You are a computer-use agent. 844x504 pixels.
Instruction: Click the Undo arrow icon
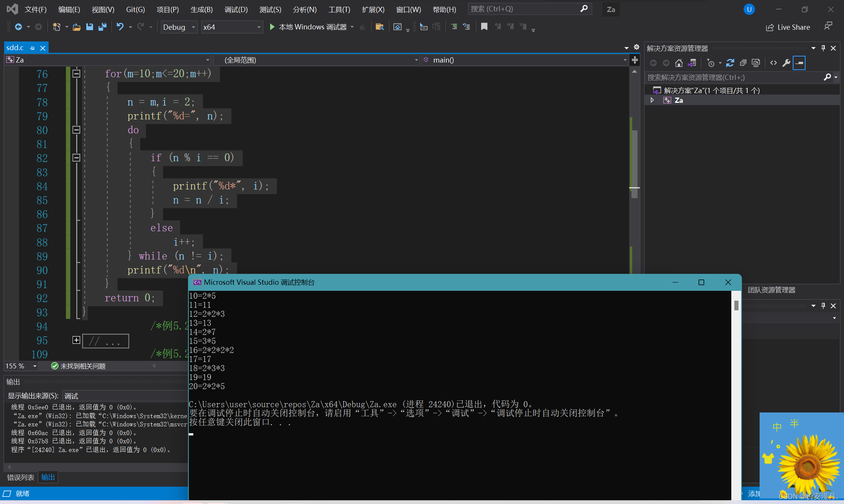[120, 27]
